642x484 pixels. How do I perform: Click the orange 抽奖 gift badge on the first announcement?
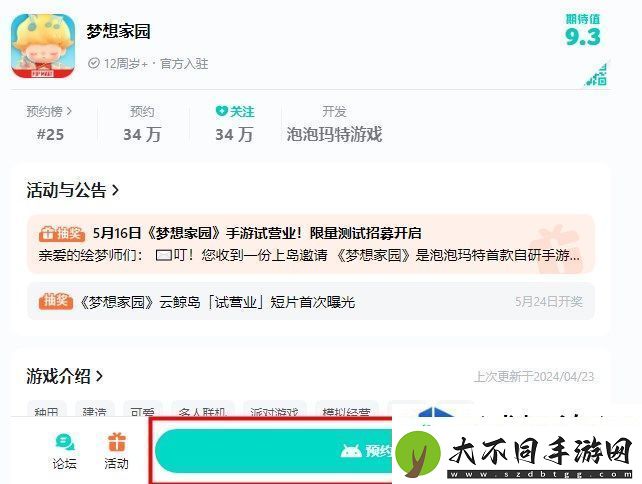click(x=61, y=233)
